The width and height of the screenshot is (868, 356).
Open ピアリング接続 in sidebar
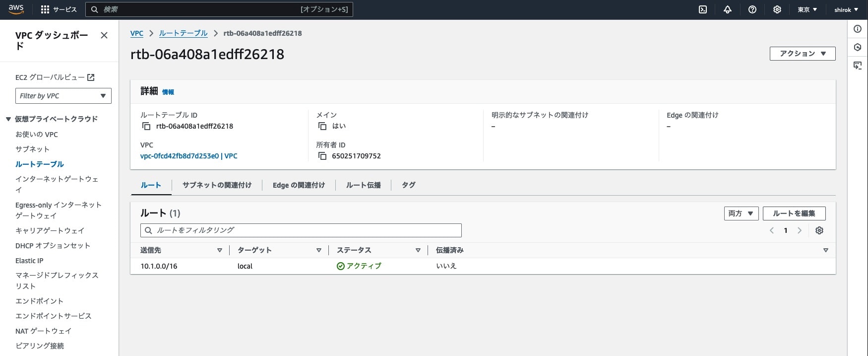click(40, 346)
